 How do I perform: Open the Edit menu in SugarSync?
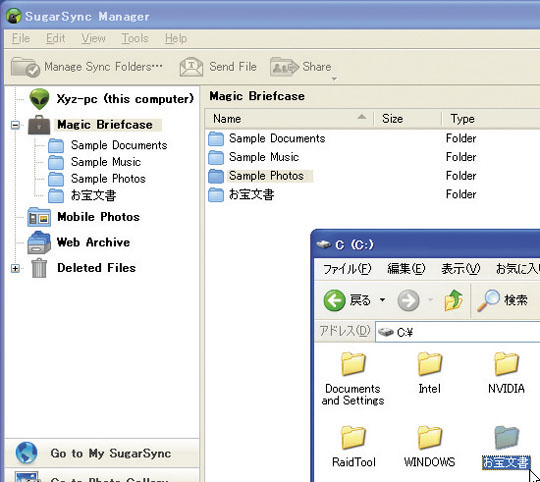(55, 38)
